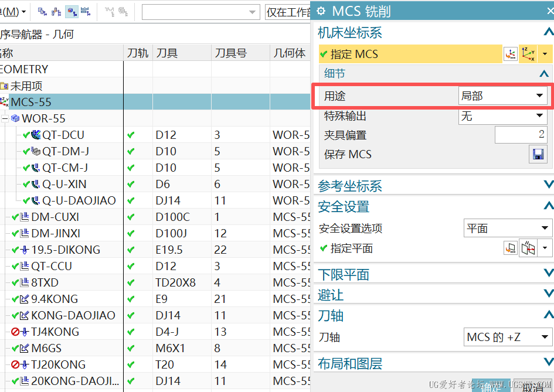Click the 几何体 column header

pos(290,53)
